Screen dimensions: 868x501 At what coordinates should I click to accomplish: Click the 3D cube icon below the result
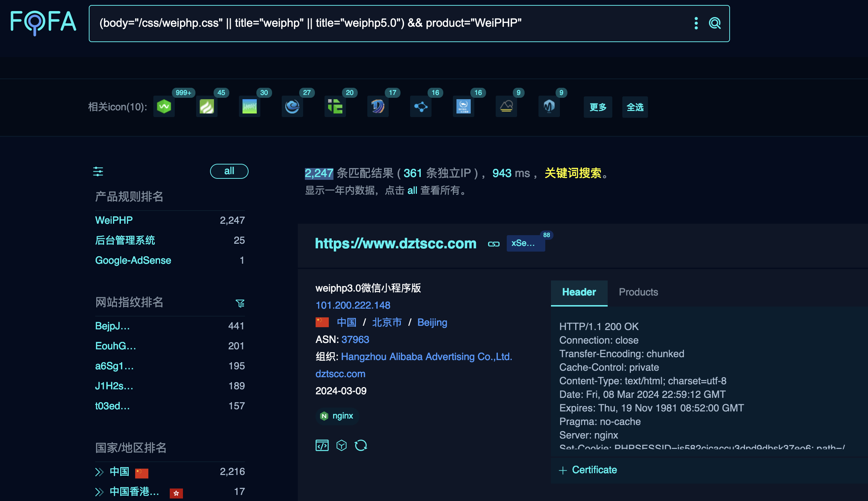(341, 445)
